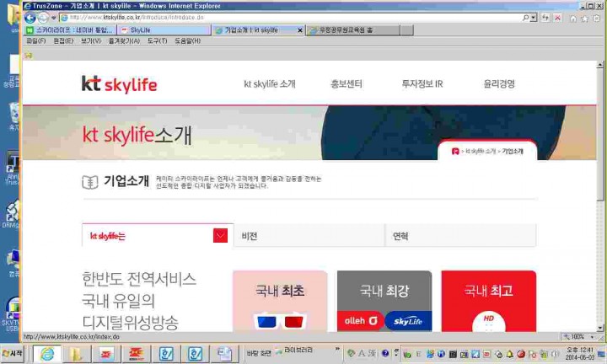Open the first Hangul word processor taskbar icon
The height and width of the screenshot is (364, 607).
coord(166,354)
